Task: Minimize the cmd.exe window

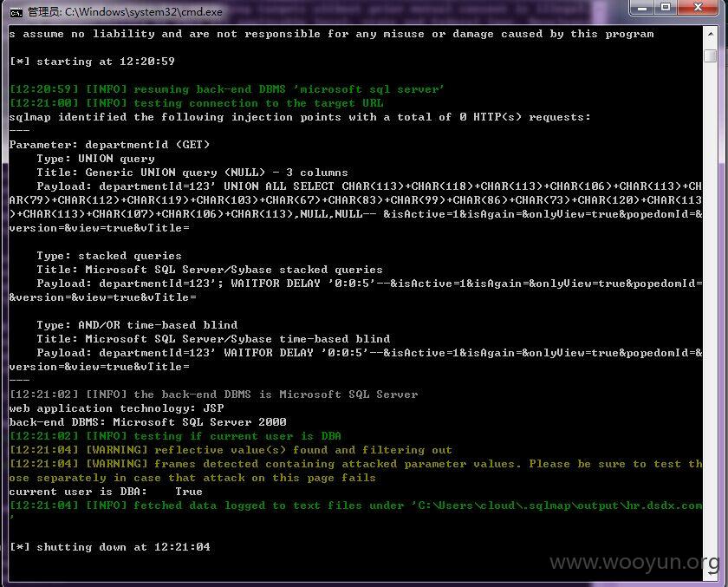Action: pos(641,8)
